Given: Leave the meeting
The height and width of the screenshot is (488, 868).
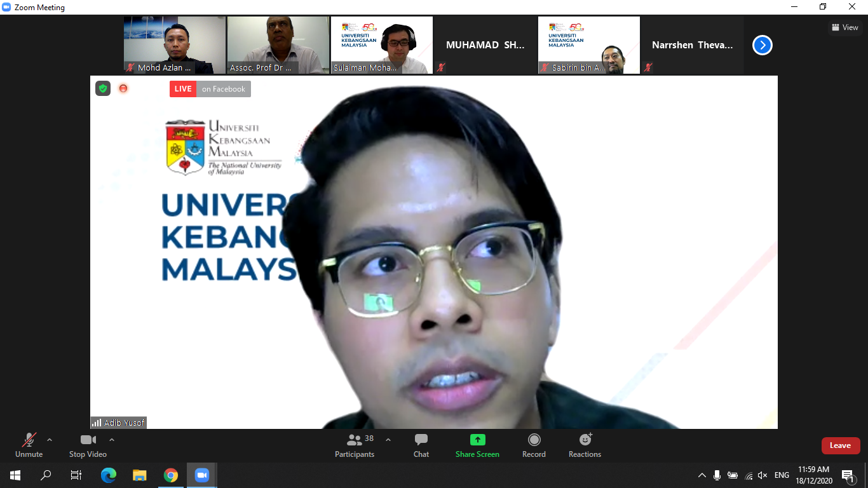Looking at the screenshot, I should pos(840,445).
